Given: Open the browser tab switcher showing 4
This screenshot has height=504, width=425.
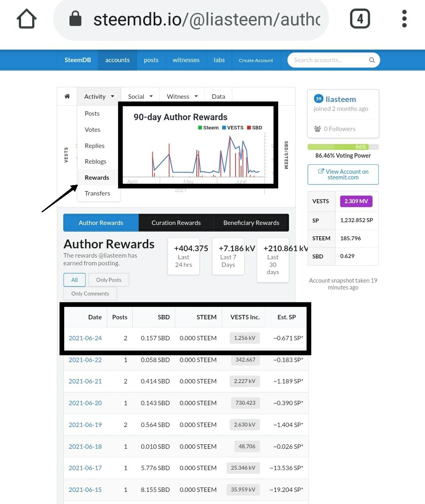Looking at the screenshot, I should [x=360, y=19].
